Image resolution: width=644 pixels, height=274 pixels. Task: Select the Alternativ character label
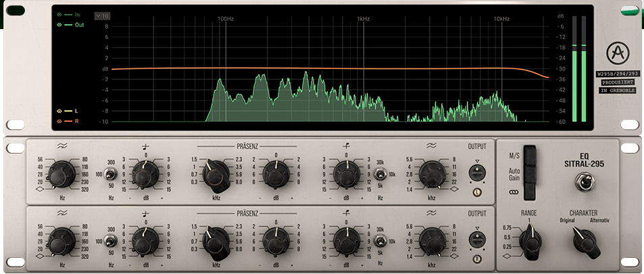[x=599, y=221]
